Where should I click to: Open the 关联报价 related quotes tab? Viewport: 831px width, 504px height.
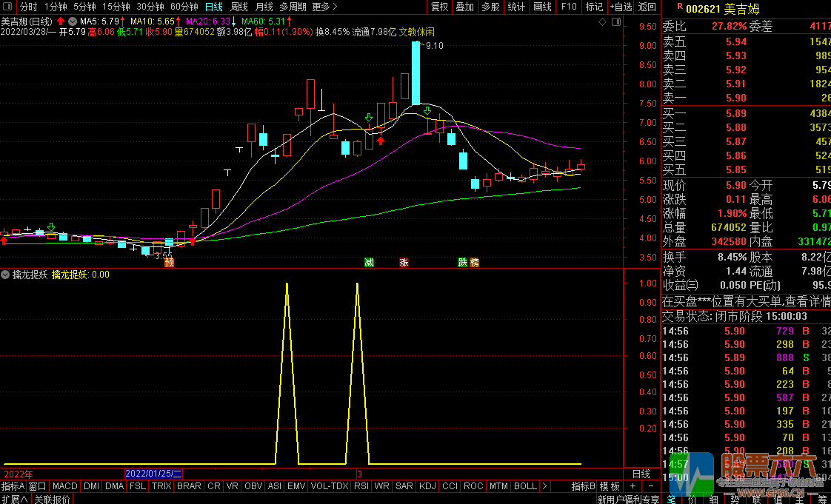(52, 499)
